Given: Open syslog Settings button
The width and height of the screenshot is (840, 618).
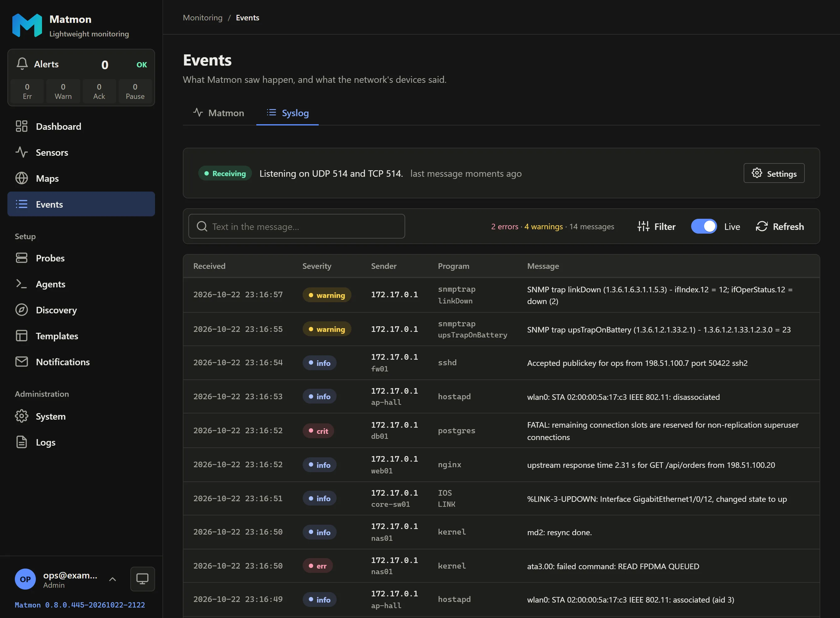Looking at the screenshot, I should click(x=774, y=173).
